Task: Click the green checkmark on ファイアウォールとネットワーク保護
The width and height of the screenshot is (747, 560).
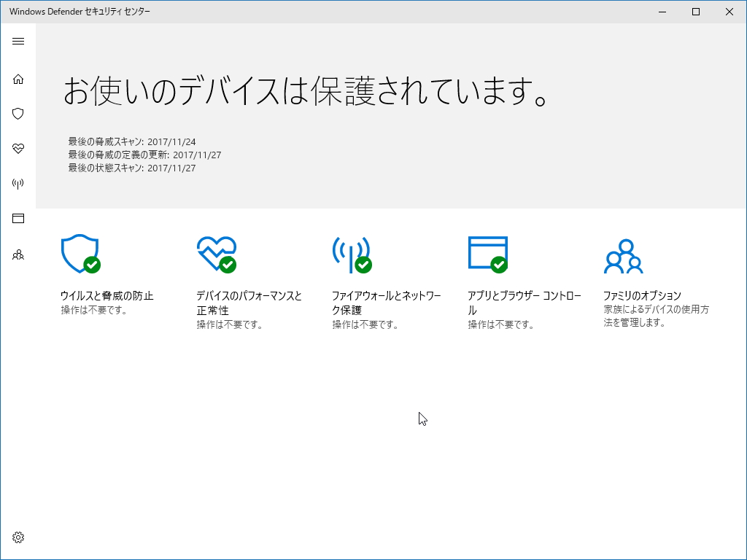Action: pos(363,265)
